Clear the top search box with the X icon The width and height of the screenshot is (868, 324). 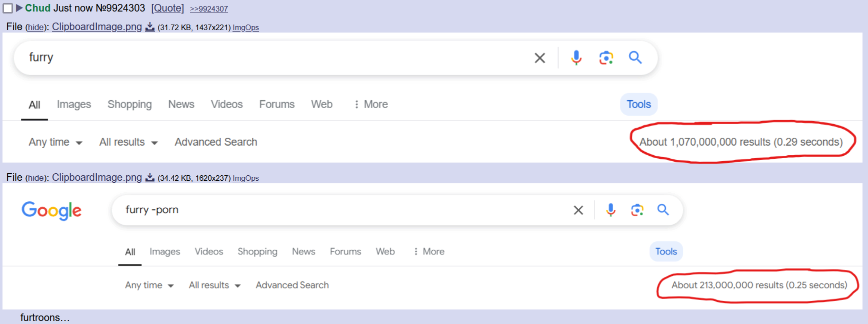click(539, 58)
